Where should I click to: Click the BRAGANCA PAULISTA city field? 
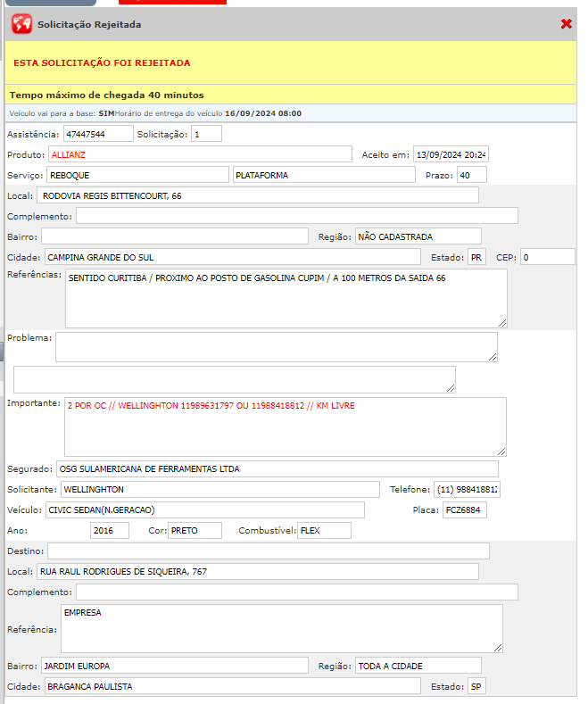click(x=233, y=686)
